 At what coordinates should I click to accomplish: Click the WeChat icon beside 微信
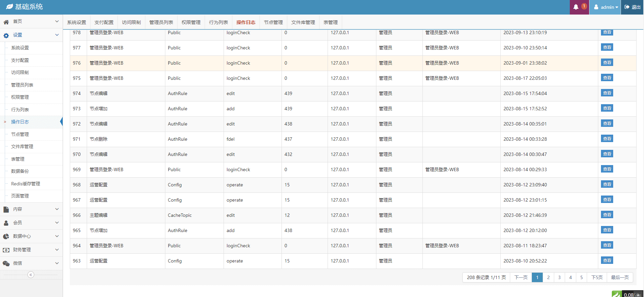pos(6,264)
